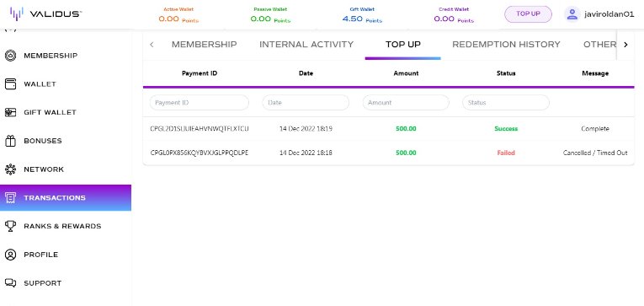Click the TOP UP button in the header
This screenshot has height=306, width=644.
click(528, 14)
